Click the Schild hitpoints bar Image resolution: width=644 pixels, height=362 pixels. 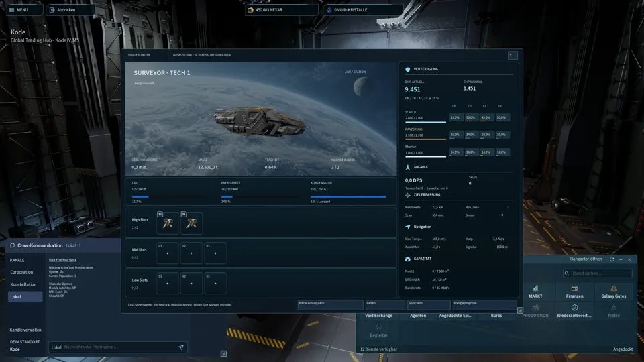[425, 122]
